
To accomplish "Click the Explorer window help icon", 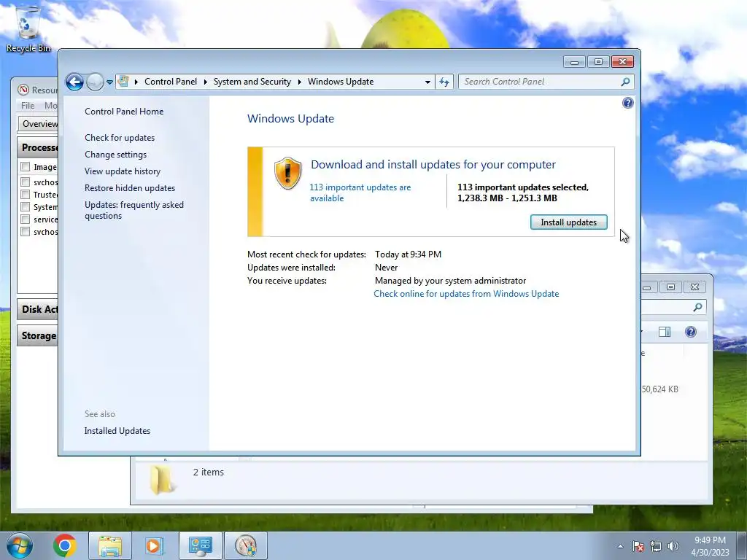I will click(690, 332).
